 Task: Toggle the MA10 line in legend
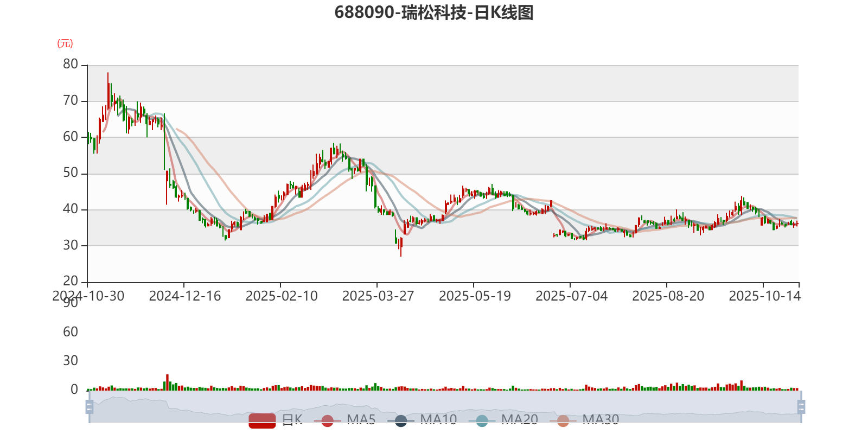(422, 420)
